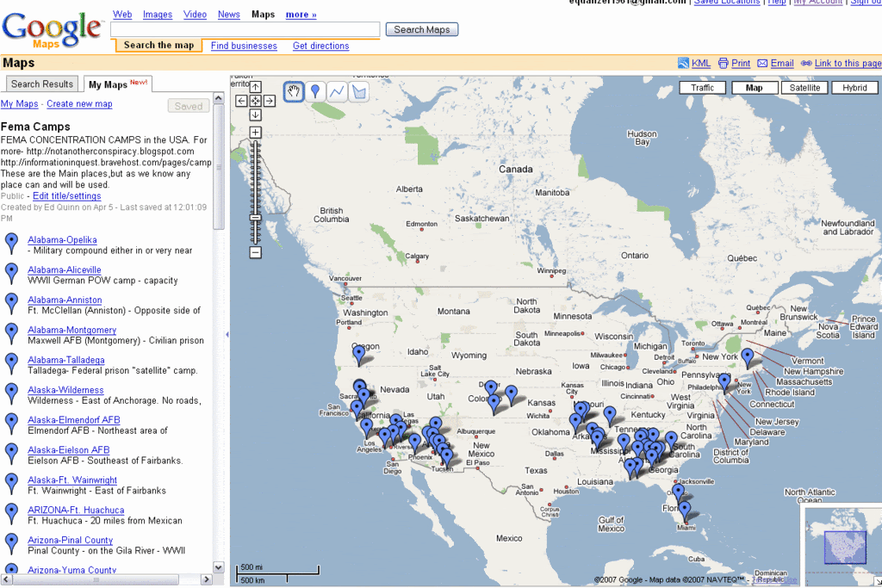Switch map view to Satellite

804,88
